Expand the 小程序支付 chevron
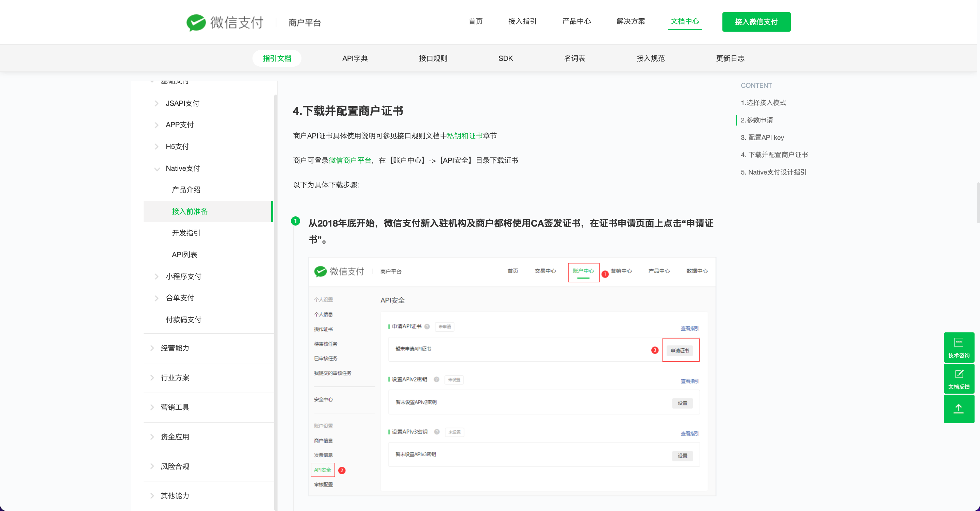Viewport: 980px width, 511px height. (157, 277)
